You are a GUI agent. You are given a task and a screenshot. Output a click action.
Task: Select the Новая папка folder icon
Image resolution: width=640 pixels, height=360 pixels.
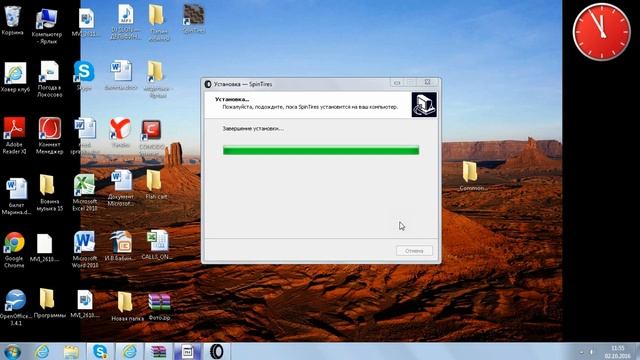127,306
